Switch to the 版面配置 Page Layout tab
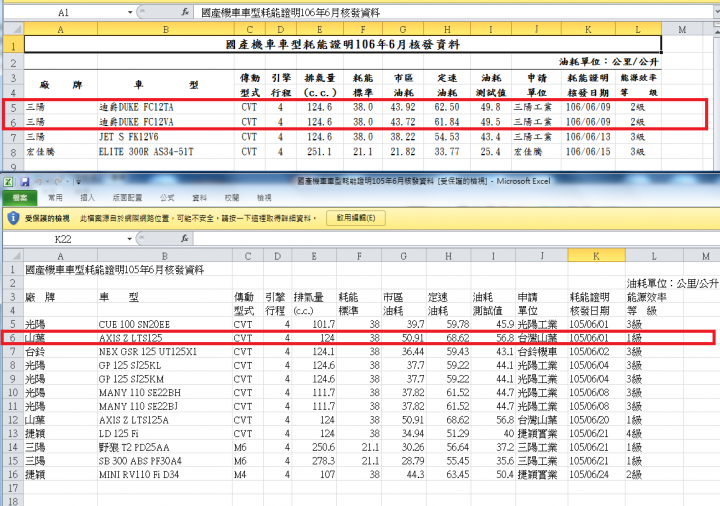This screenshot has width=720, height=506. (127, 197)
